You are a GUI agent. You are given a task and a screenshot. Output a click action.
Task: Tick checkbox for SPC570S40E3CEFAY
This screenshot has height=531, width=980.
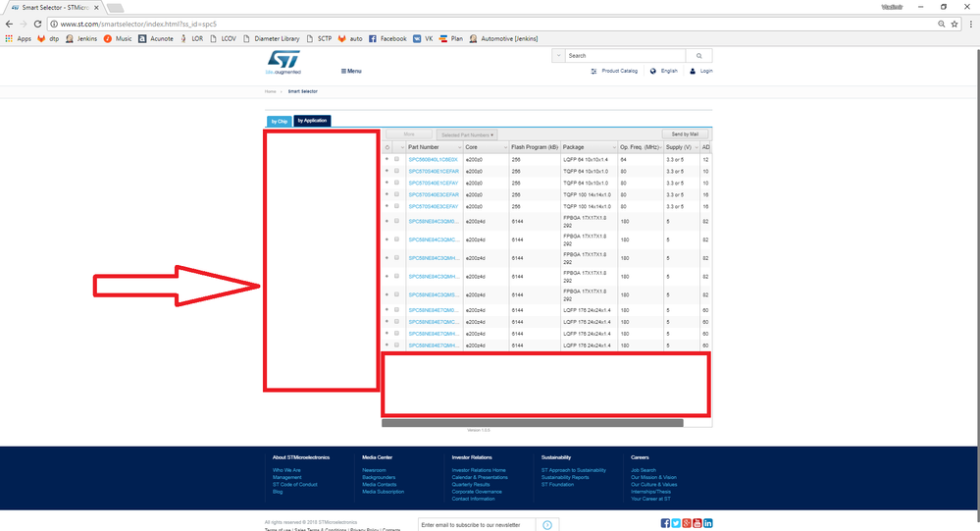click(396, 206)
